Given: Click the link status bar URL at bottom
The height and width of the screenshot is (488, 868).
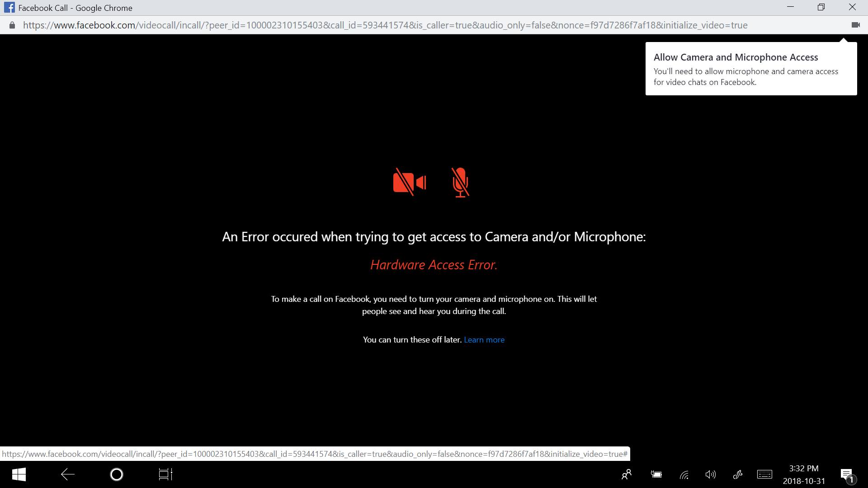Looking at the screenshot, I should (x=315, y=454).
